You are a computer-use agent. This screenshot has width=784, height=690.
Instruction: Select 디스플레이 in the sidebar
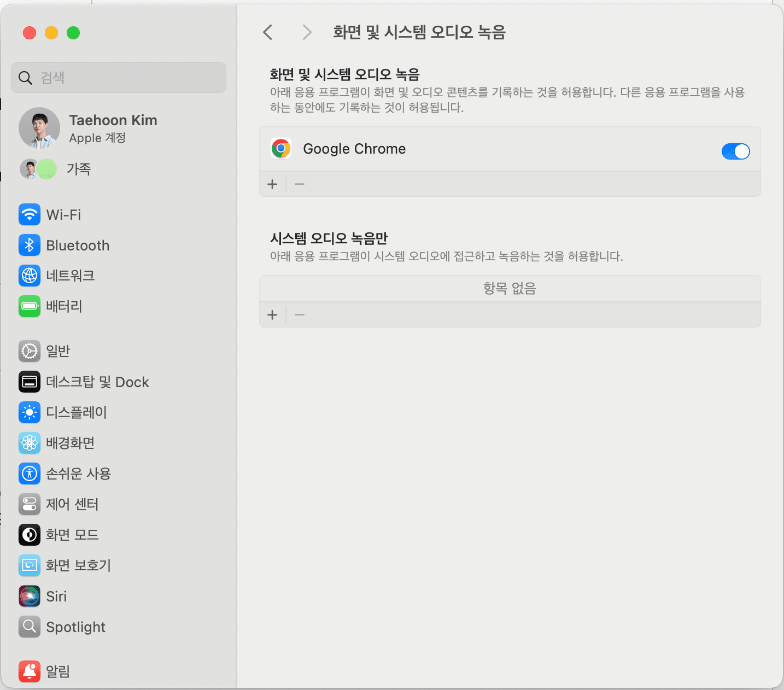[76, 412]
